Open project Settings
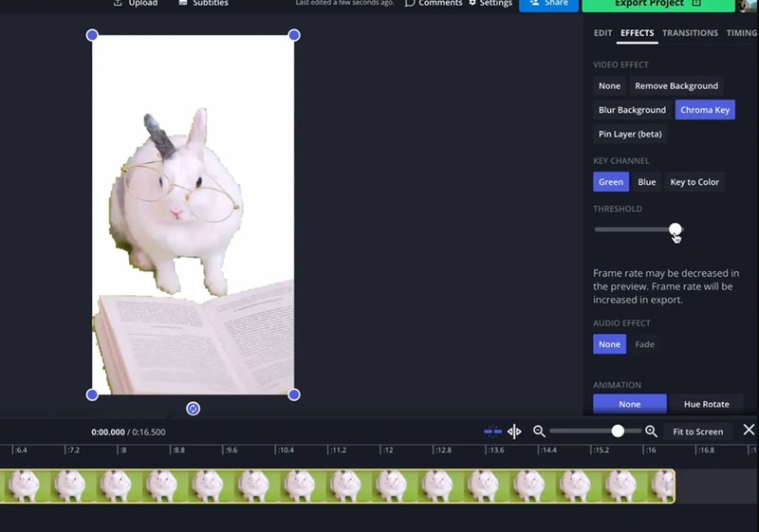This screenshot has width=759, height=532. pyautogui.click(x=491, y=3)
